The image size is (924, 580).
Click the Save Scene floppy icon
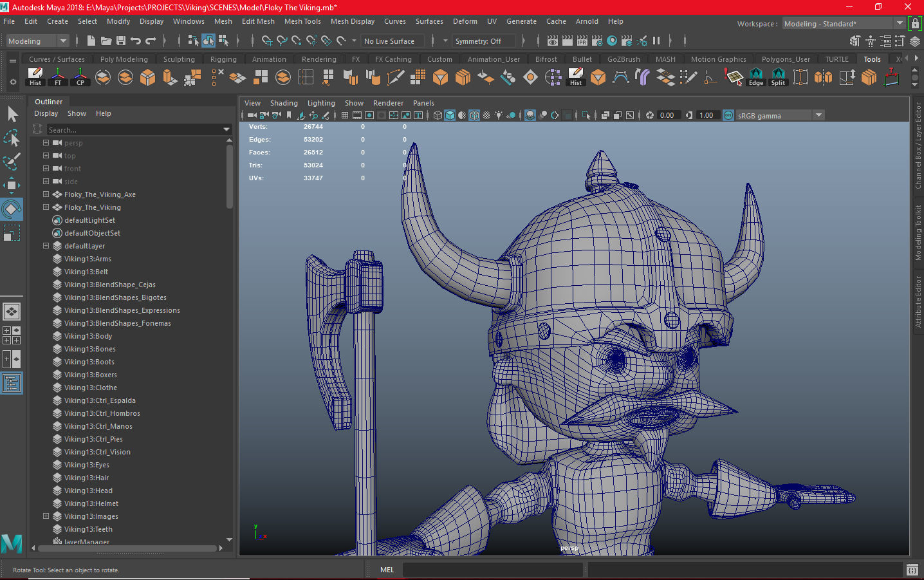(121, 41)
